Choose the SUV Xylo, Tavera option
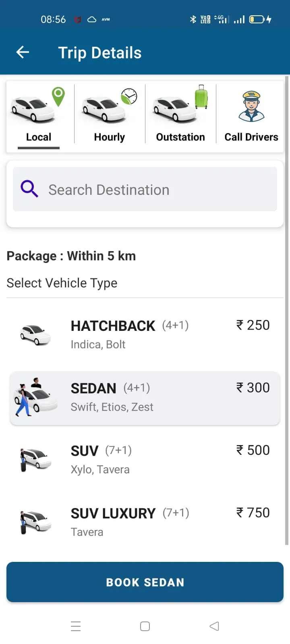The width and height of the screenshot is (290, 644). tap(145, 460)
